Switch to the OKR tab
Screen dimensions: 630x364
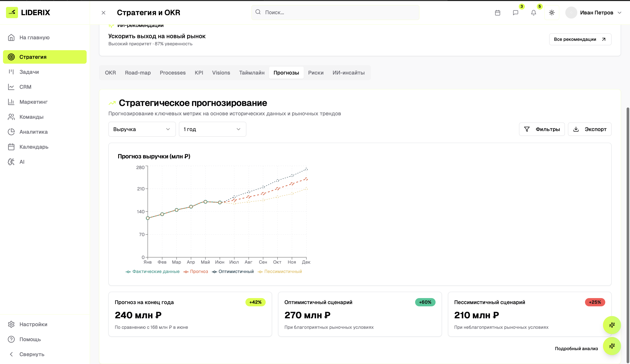[110, 73]
